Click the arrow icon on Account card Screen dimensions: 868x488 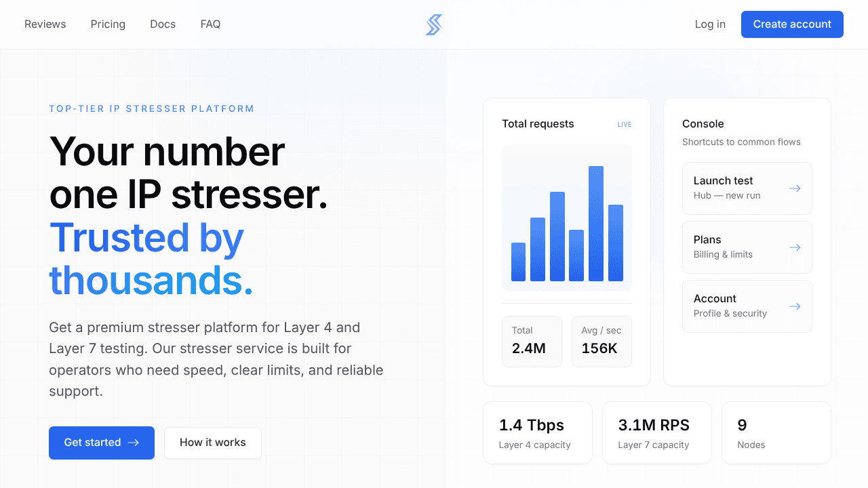795,306
